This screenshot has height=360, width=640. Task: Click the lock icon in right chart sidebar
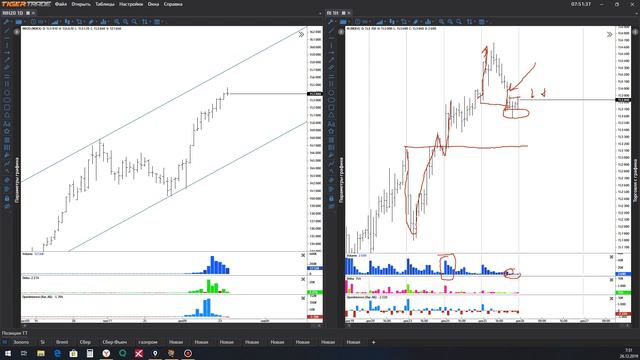pyautogui.click(x=331, y=198)
